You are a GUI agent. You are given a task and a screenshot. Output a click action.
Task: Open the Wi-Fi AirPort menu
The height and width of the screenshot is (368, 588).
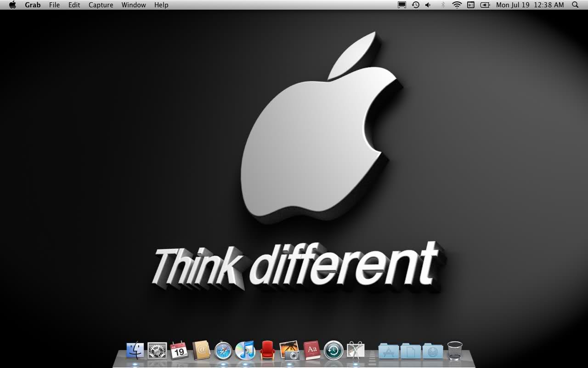pyautogui.click(x=457, y=5)
